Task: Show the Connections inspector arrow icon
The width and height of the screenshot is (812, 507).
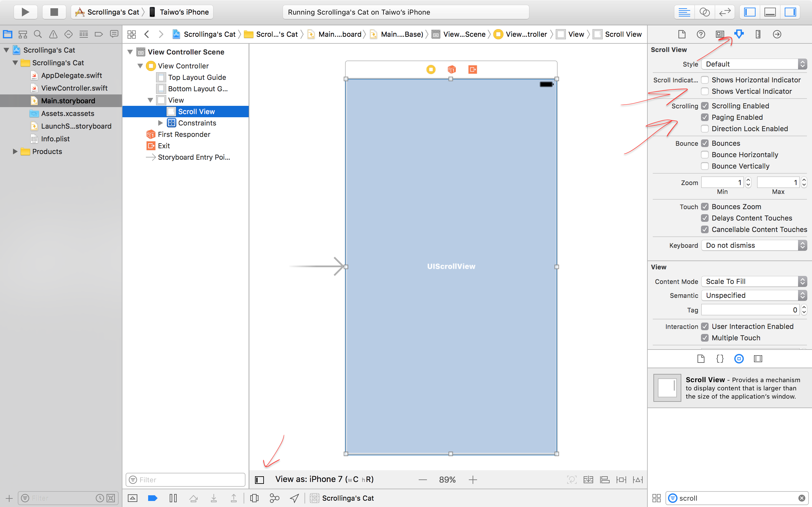Action: [777, 34]
